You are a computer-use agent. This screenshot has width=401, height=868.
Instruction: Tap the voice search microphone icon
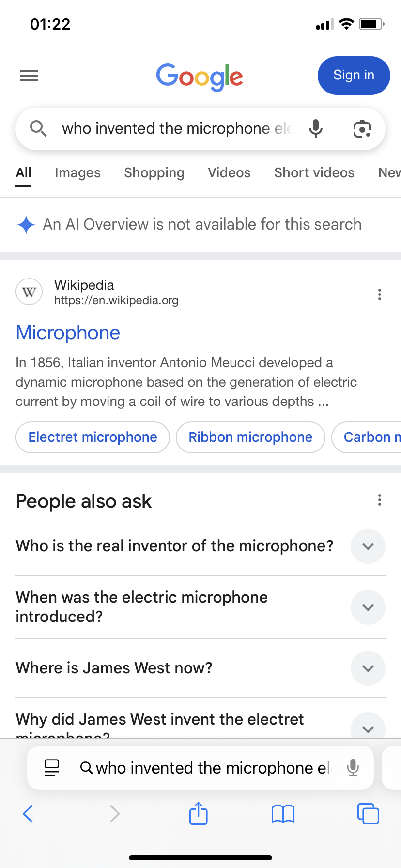coord(316,128)
